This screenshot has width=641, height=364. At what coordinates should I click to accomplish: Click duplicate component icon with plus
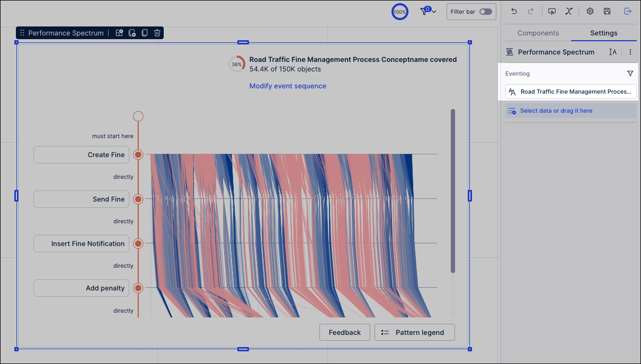tap(132, 33)
